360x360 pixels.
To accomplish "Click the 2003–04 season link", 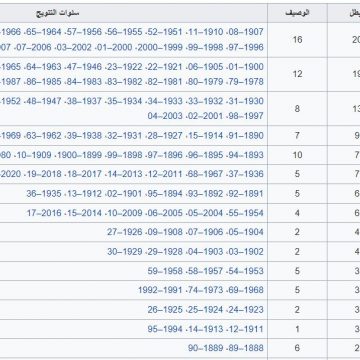I will pos(165,116).
